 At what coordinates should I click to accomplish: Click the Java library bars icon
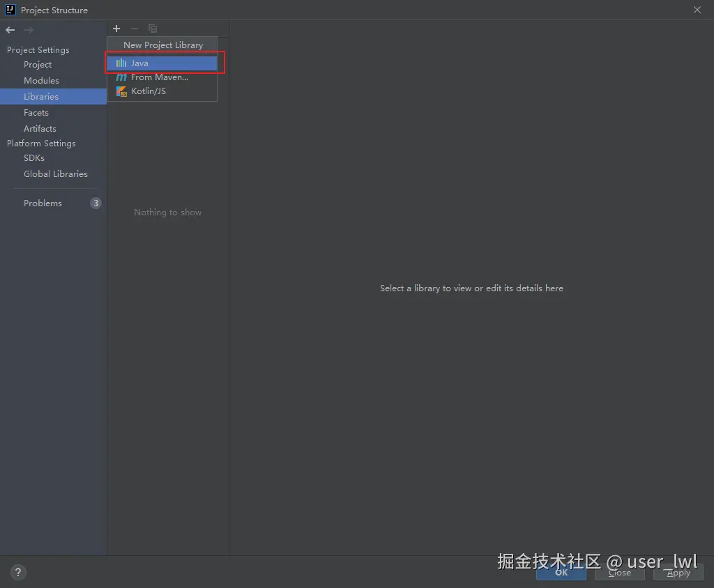coord(121,63)
